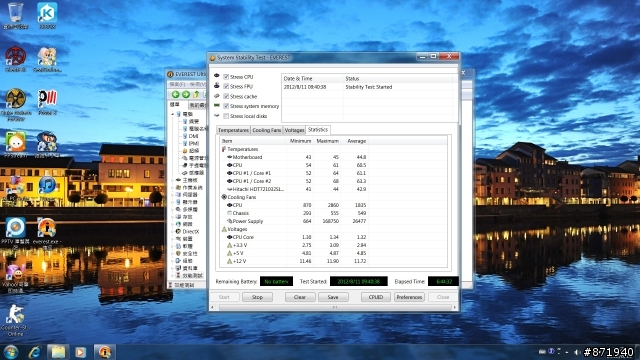Open the iTunes music note shortcut

(47, 189)
